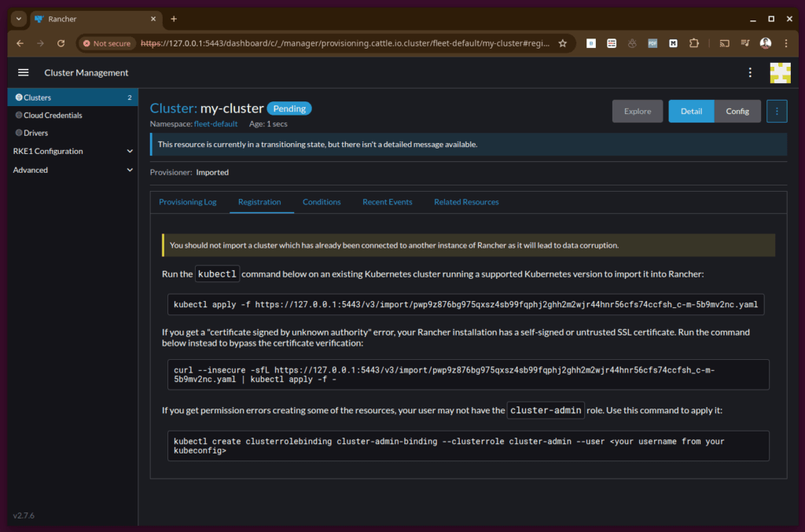Open the Chrome three-dot menu
The width and height of the screenshot is (805, 532).
[x=786, y=43]
